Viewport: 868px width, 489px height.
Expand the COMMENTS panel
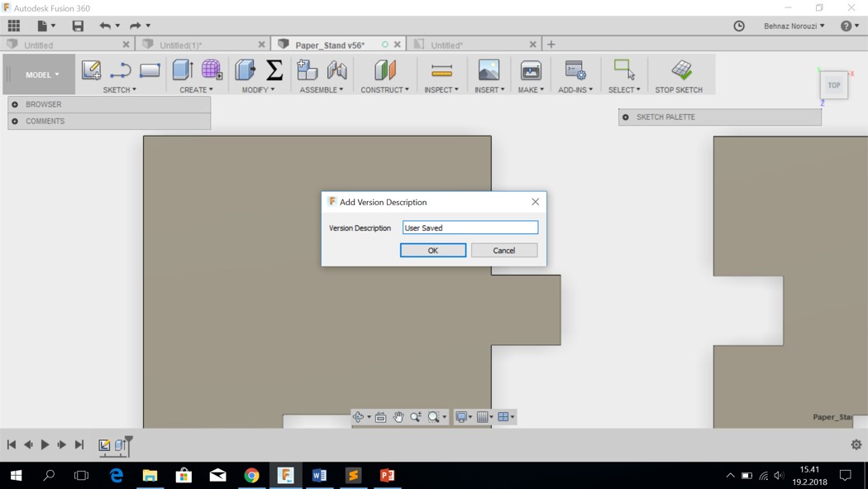(15, 121)
